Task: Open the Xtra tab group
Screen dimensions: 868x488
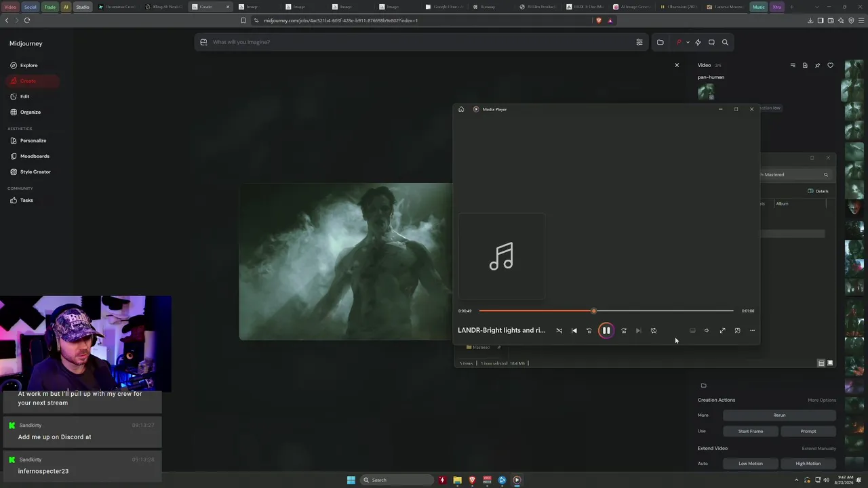Action: pyautogui.click(x=777, y=7)
